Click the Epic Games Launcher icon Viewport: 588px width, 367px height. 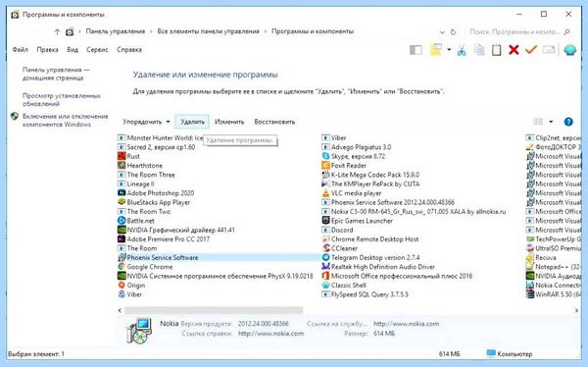click(x=325, y=221)
